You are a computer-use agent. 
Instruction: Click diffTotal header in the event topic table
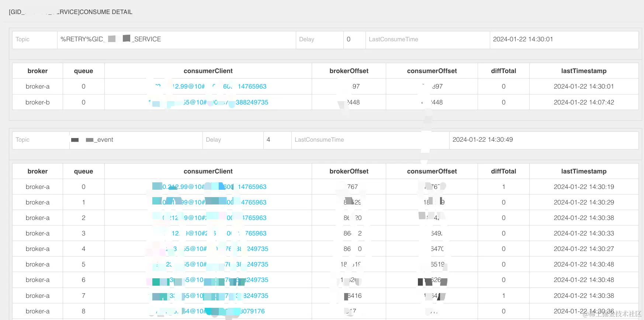pyautogui.click(x=503, y=171)
